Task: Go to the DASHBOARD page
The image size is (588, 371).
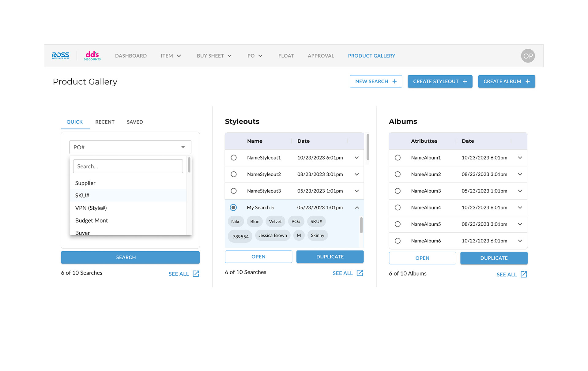Action: pos(131,56)
